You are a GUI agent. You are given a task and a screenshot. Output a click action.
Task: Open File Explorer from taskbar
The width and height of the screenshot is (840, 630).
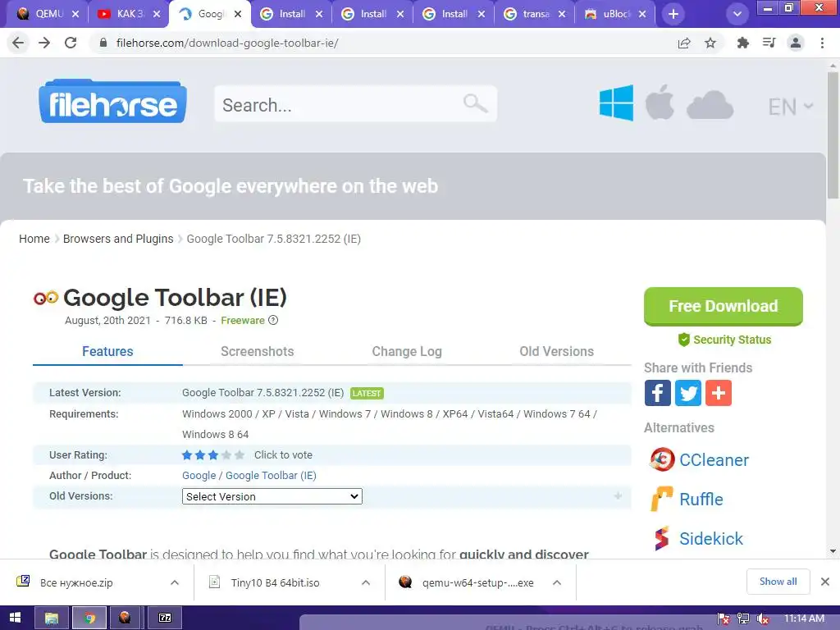pos(52,618)
